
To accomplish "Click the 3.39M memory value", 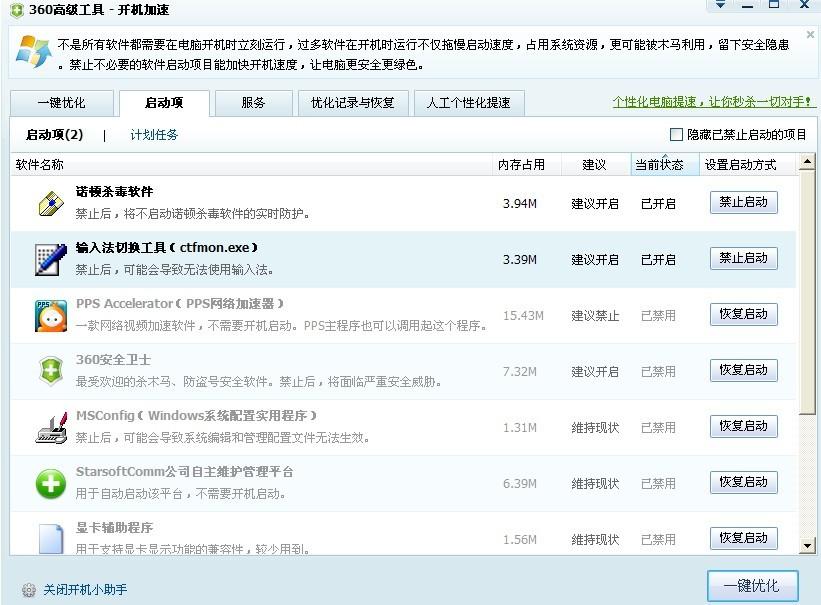I will click(x=520, y=260).
